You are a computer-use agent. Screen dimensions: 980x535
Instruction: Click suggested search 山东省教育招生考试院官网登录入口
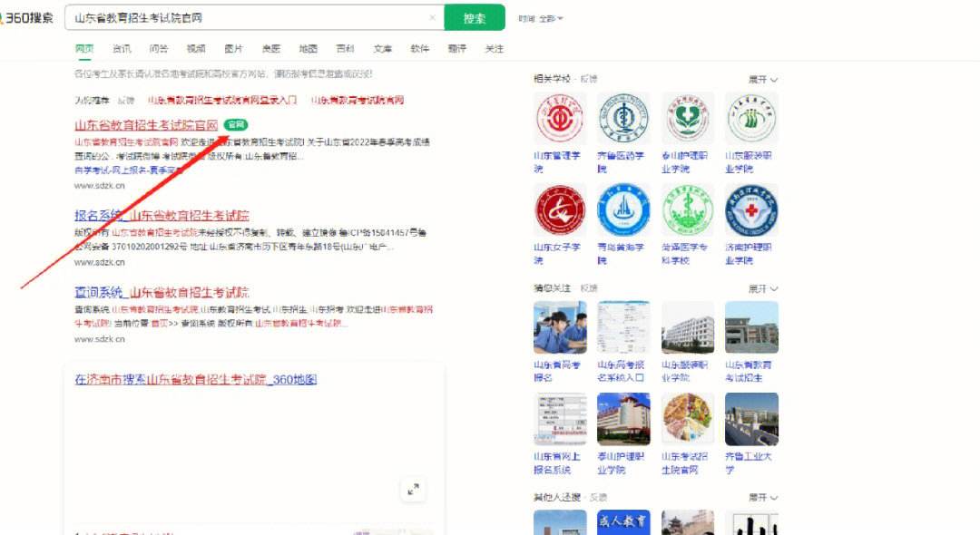222,100
